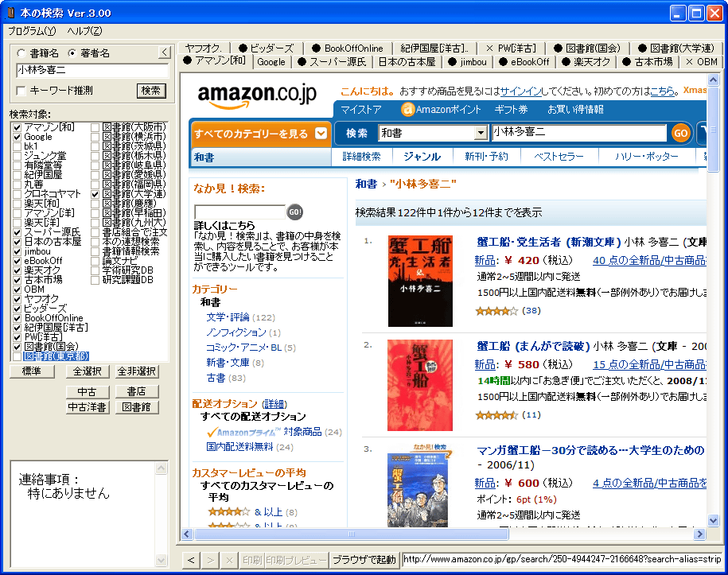
Task: Open the 蟹工船・党生活者 book cover thumbnail
Action: [420, 282]
